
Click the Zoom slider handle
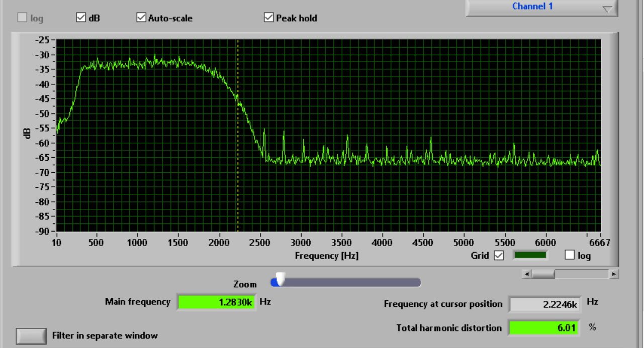point(281,280)
